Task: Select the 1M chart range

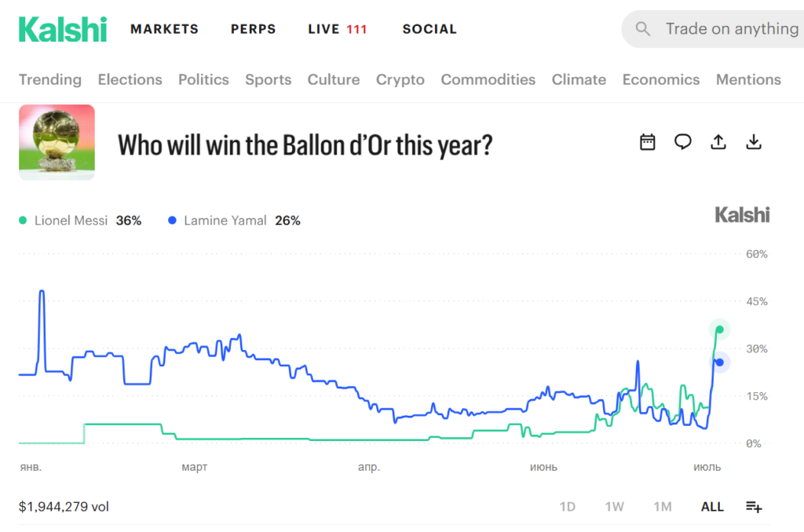Action: coord(663,507)
